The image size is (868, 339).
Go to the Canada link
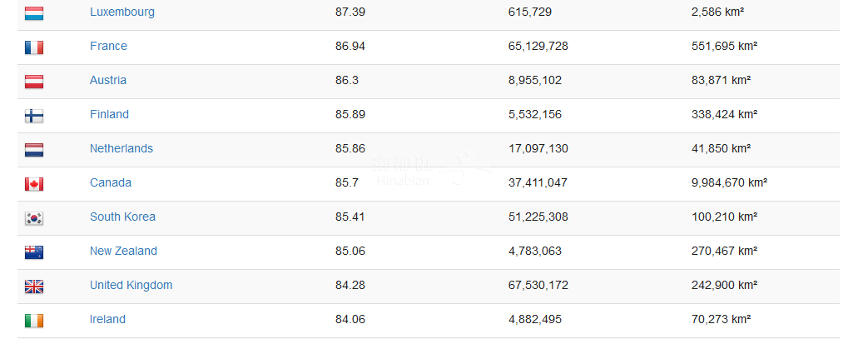tap(111, 182)
